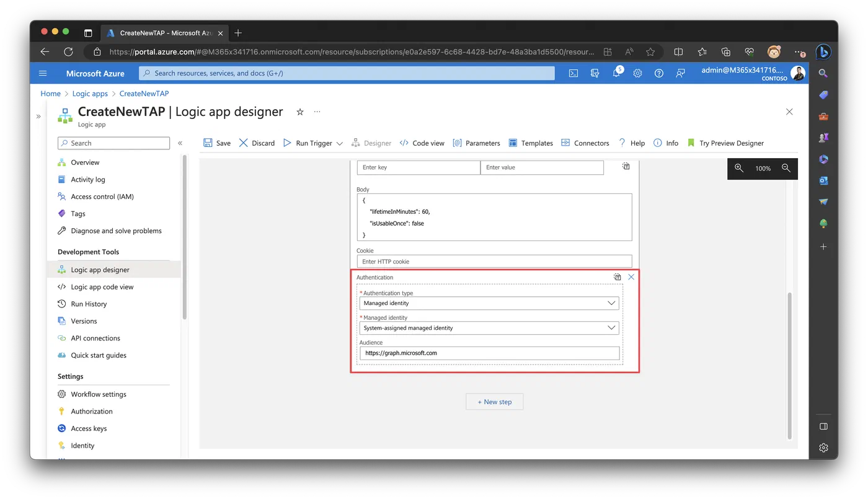The width and height of the screenshot is (868, 499).
Task: Switch to Code view
Action: tap(422, 143)
